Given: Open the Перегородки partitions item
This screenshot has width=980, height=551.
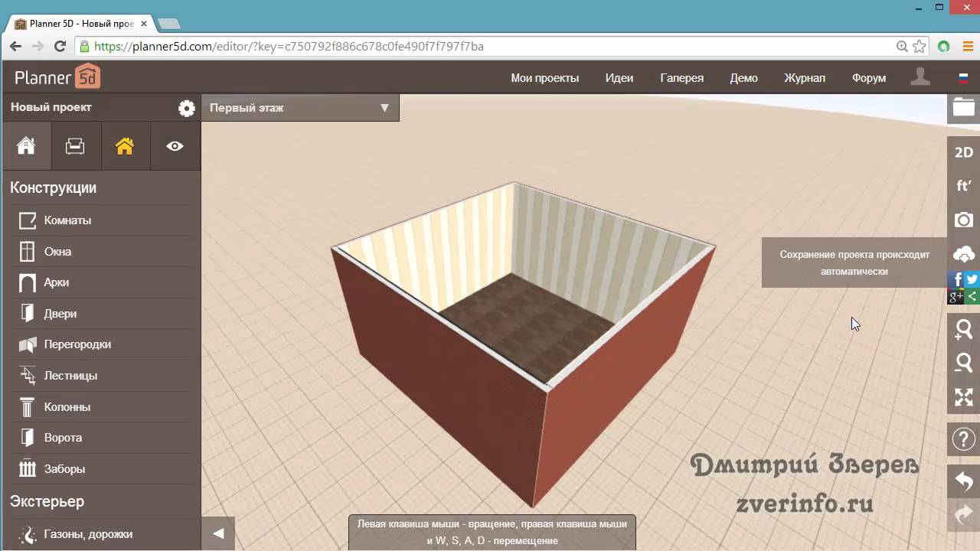Looking at the screenshot, I should click(x=100, y=344).
